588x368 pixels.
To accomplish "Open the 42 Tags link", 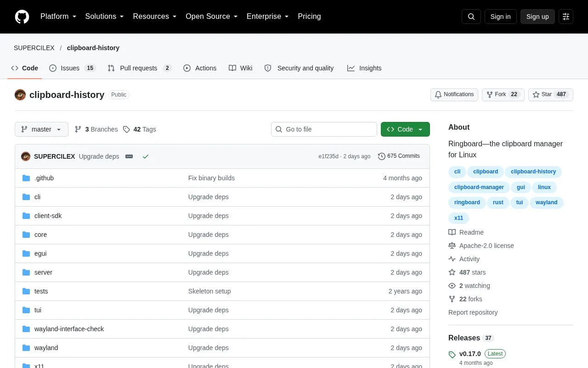I will [x=140, y=129].
